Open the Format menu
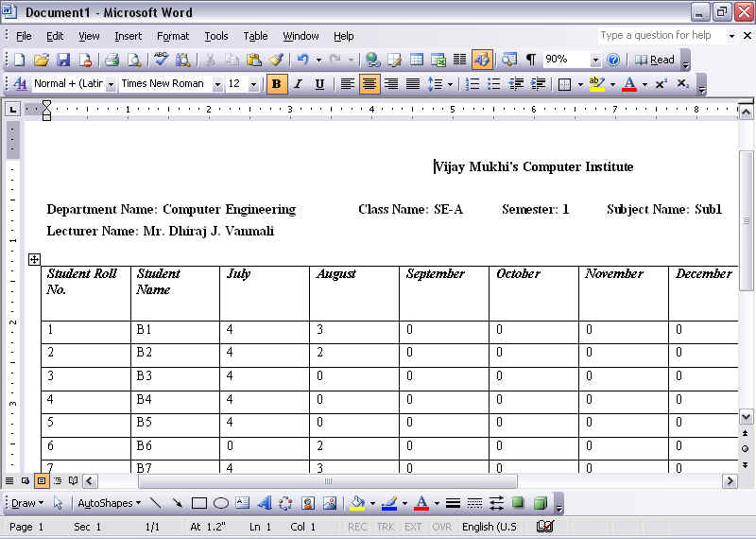This screenshot has width=756, height=539. (173, 36)
